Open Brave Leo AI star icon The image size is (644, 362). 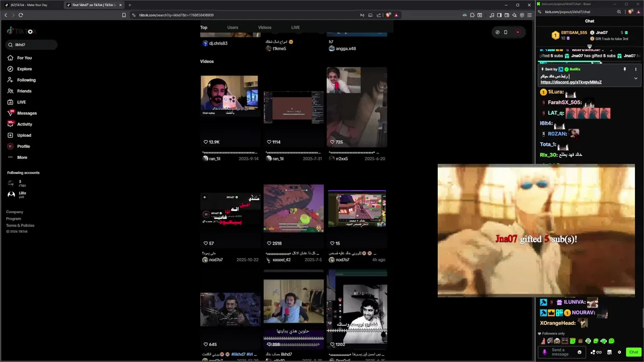(514, 15)
